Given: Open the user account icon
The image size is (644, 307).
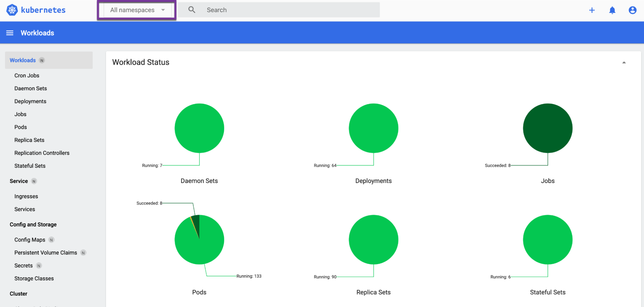Looking at the screenshot, I should [x=632, y=10].
